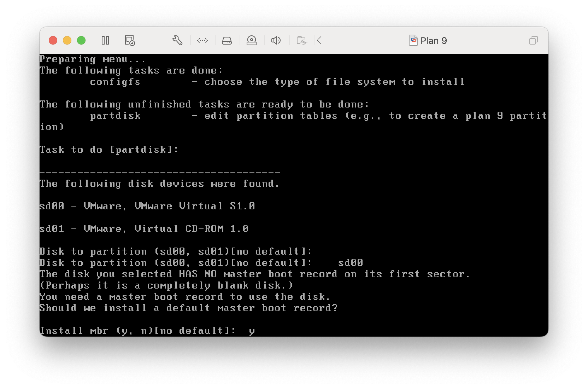Click the 'Install mbr (y, n)' prompt line
588x389 pixels.
coord(147,331)
